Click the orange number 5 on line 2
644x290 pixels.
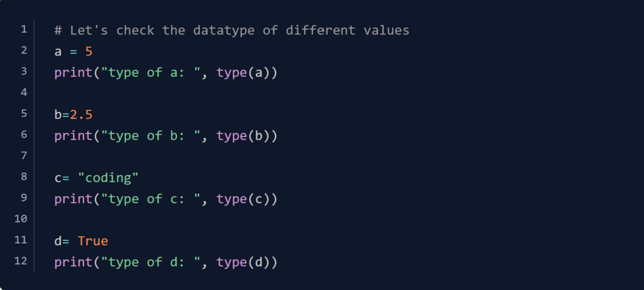(x=89, y=51)
